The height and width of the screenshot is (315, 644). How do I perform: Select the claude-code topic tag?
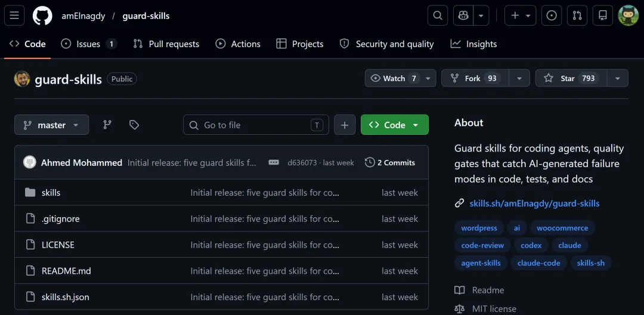point(539,263)
